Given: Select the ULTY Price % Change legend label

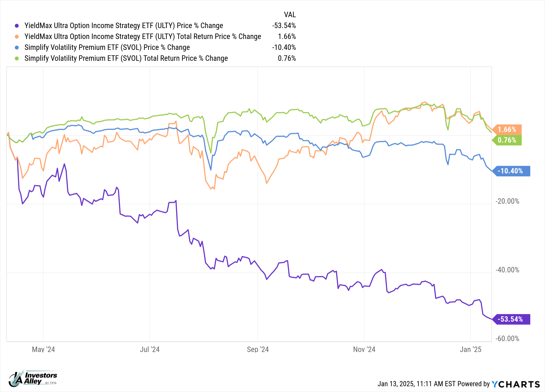Looking at the screenshot, I should tap(124, 26).
